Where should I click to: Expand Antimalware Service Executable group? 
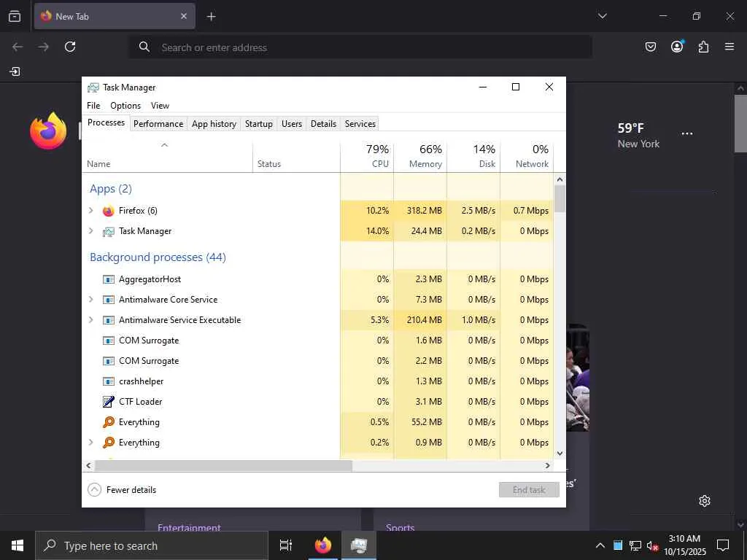[x=91, y=320]
